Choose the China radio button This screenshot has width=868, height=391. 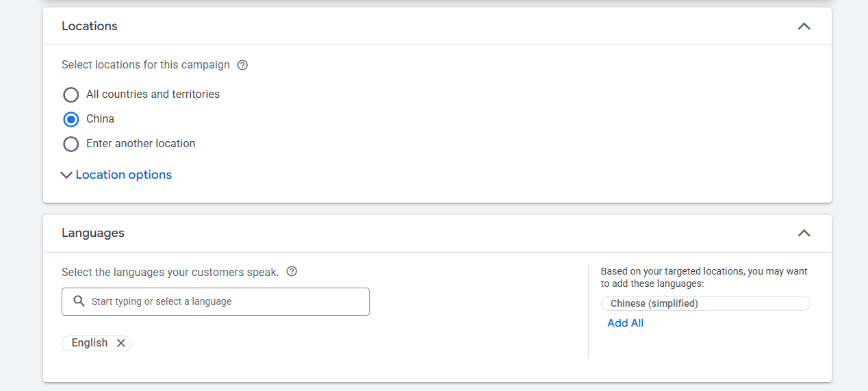(71, 119)
